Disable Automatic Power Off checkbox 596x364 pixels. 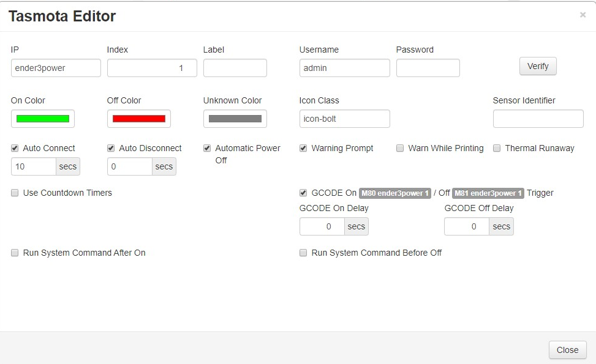click(207, 148)
